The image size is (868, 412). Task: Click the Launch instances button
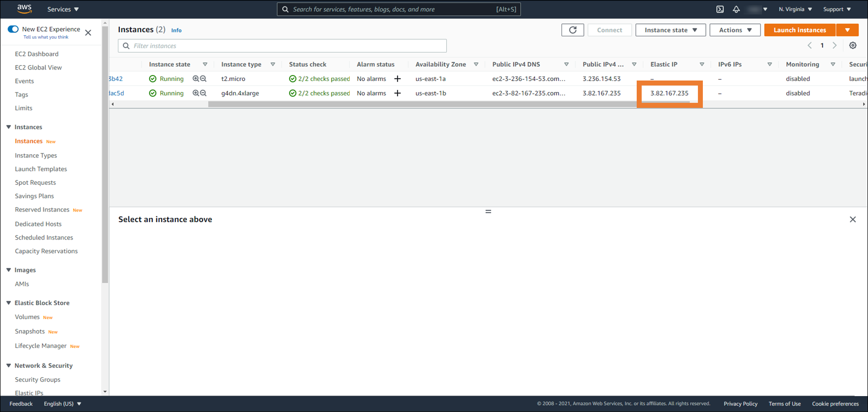click(799, 30)
